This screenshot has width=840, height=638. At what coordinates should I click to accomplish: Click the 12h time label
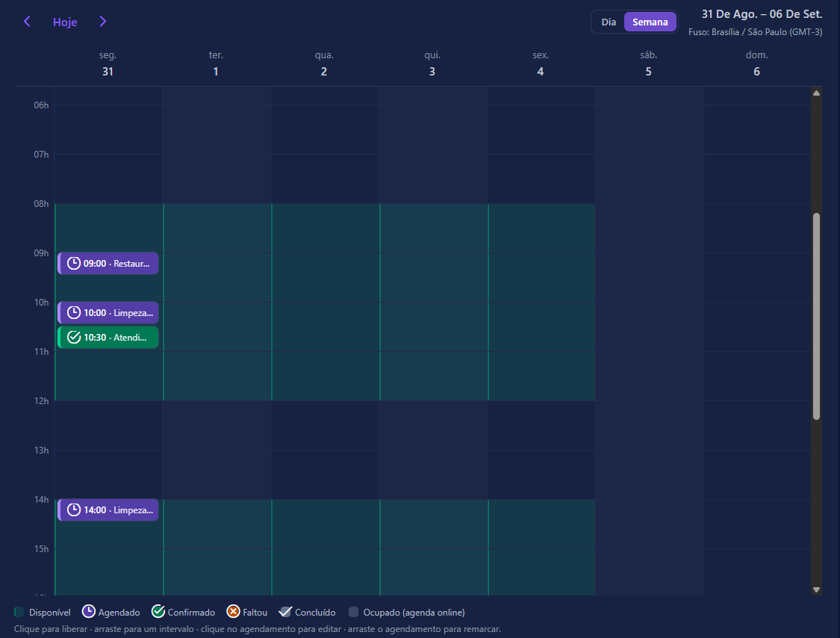click(41, 401)
